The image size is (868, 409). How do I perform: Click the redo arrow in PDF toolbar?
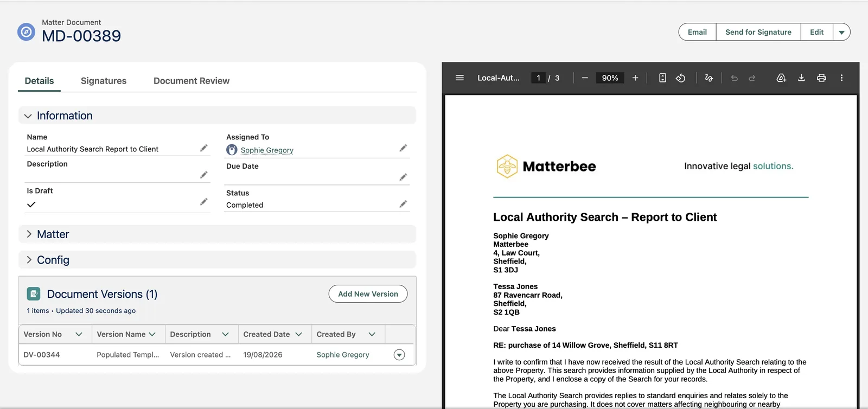[752, 78]
